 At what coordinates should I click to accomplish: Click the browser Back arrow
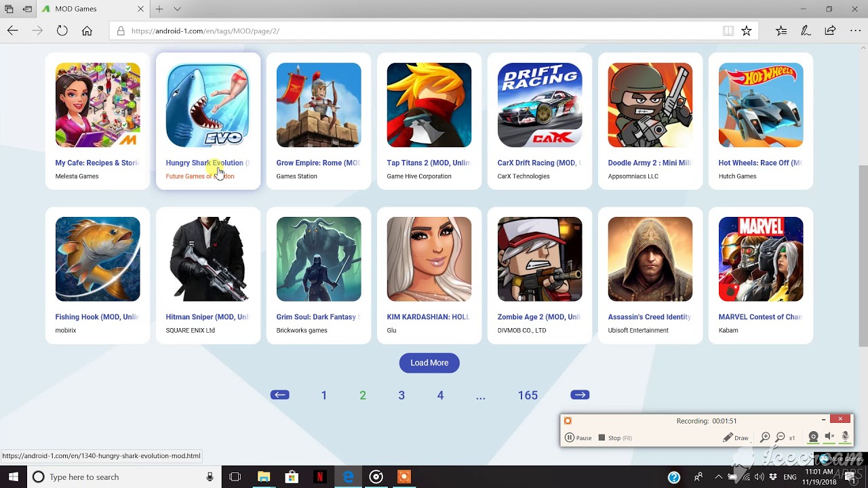point(12,30)
